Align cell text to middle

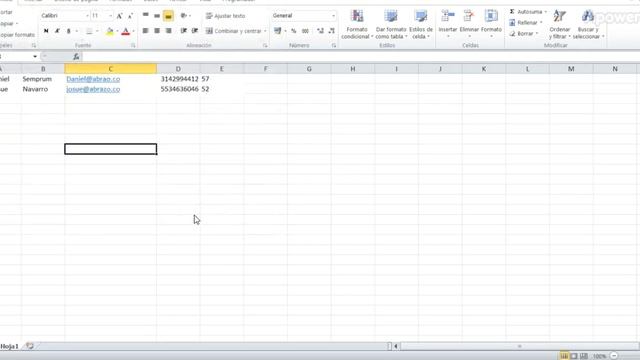tap(157, 16)
